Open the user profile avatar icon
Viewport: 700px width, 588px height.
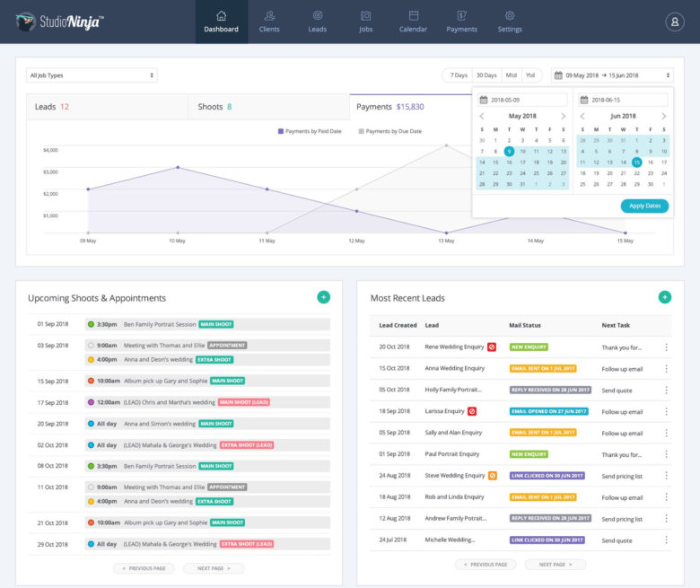click(674, 22)
